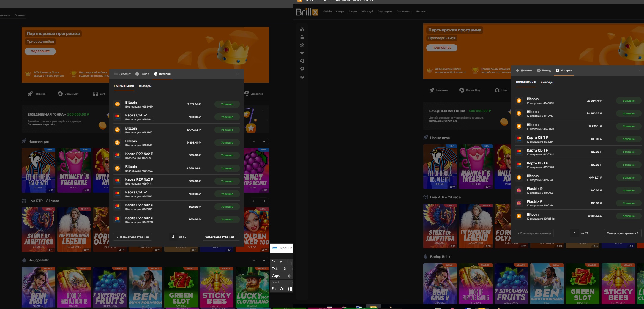Click the heart favorites icon in right sidebar
644x309 pixels.
302,53
